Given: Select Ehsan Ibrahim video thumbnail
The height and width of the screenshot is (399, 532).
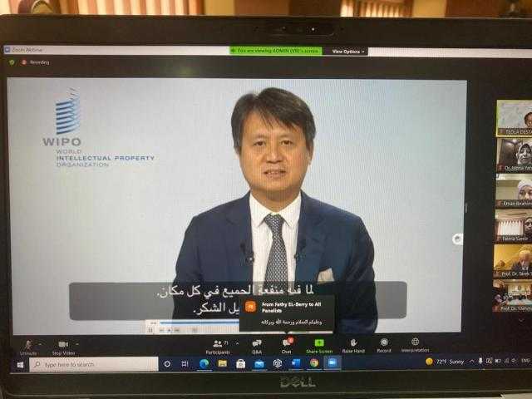Looking at the screenshot, I should point(514,191).
